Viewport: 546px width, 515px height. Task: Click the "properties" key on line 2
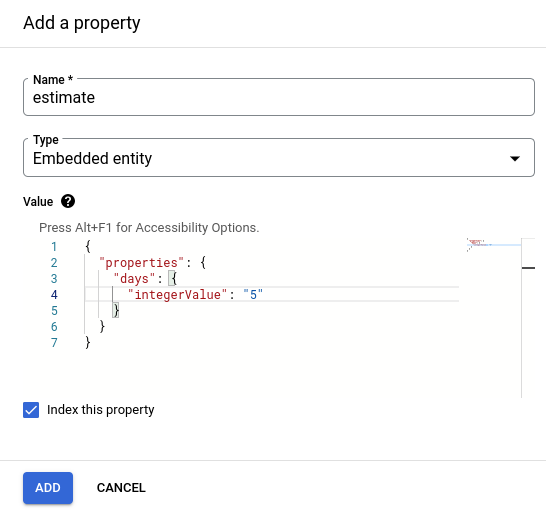[x=141, y=263]
